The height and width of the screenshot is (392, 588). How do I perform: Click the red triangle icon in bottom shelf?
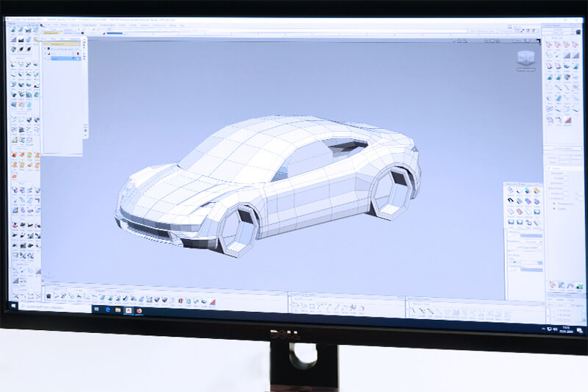[x=212, y=302]
